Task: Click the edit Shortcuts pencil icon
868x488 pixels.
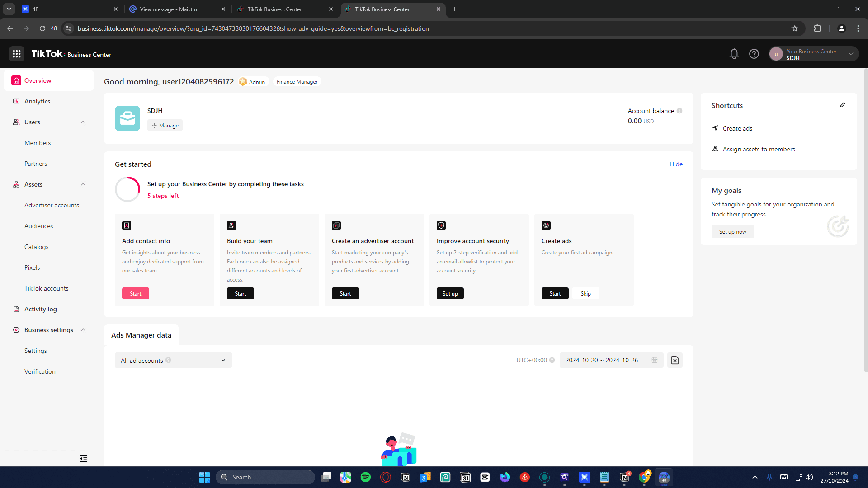Action: click(x=843, y=105)
